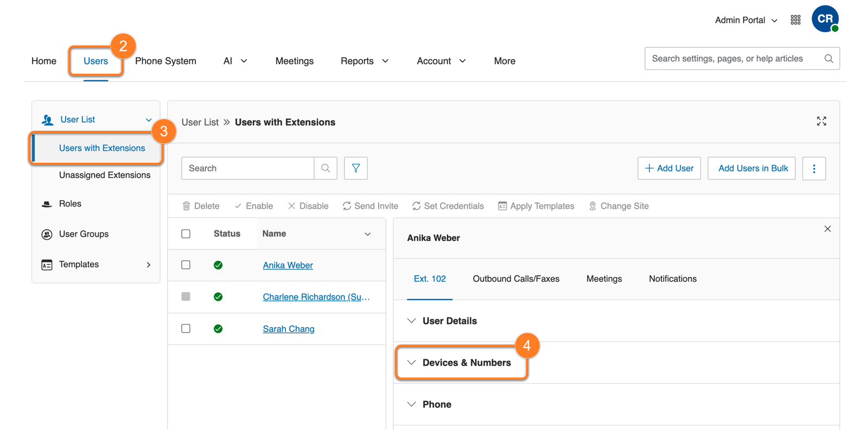Click the filter funnel icon
The image size is (868, 434).
(x=356, y=168)
